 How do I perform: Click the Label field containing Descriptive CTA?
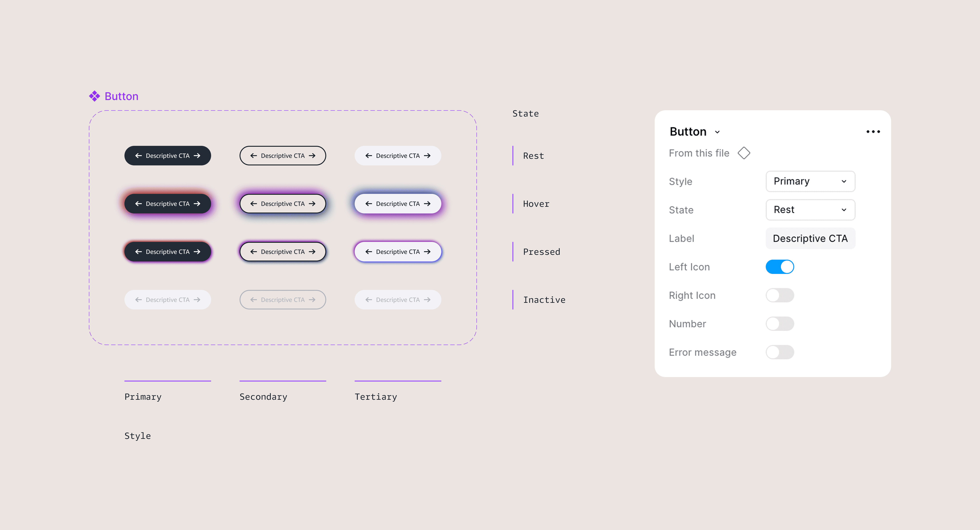pyautogui.click(x=810, y=238)
